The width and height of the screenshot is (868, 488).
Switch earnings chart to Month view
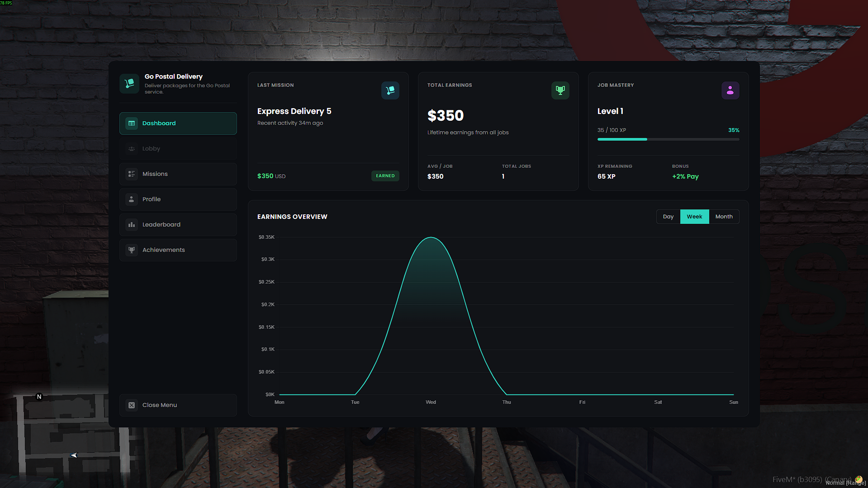tap(724, 217)
